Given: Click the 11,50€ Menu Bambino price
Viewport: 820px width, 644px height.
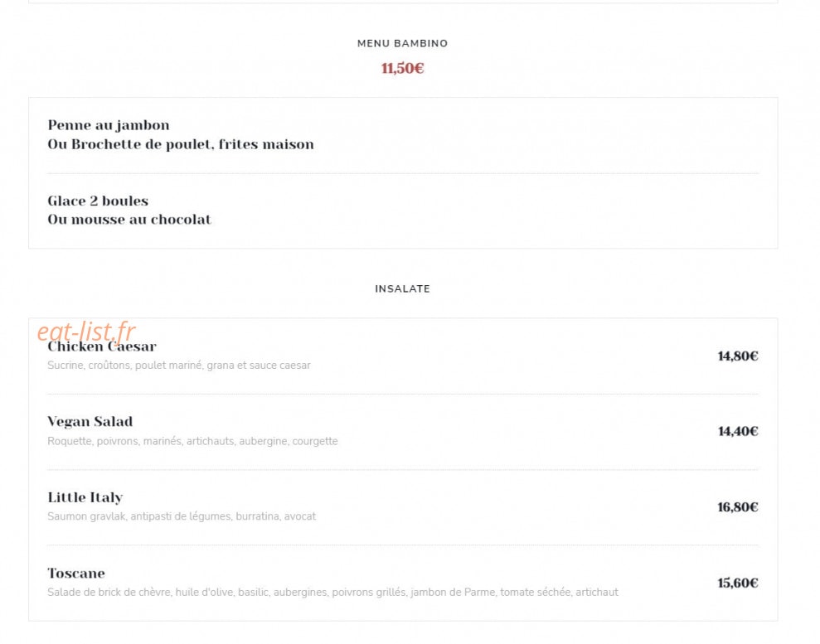Looking at the screenshot, I should tap(402, 68).
